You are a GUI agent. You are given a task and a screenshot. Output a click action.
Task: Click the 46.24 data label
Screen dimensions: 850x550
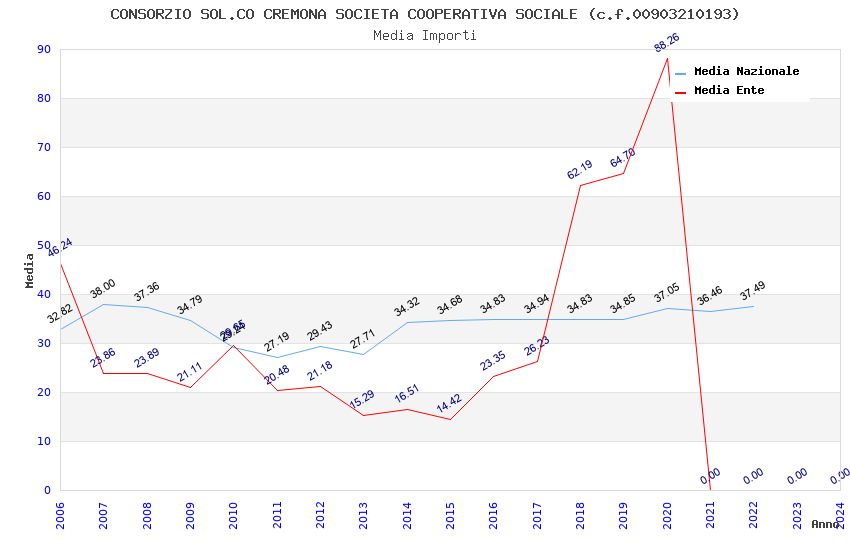(x=60, y=248)
